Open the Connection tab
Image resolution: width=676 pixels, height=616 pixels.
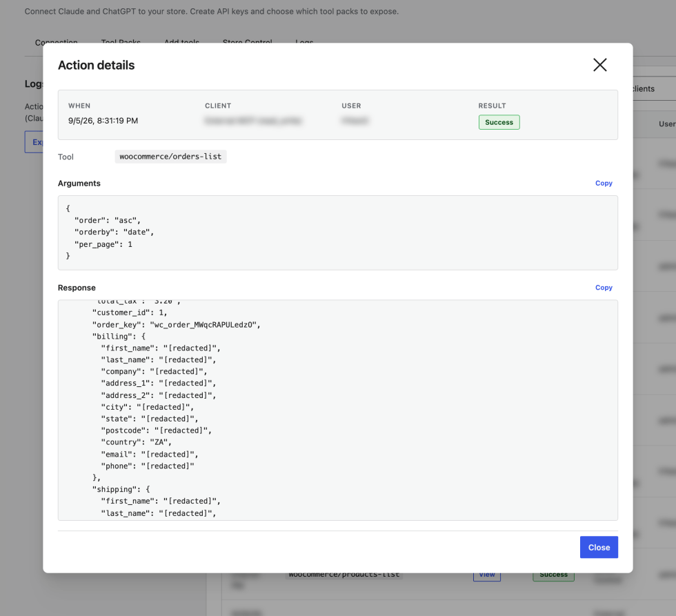click(56, 42)
